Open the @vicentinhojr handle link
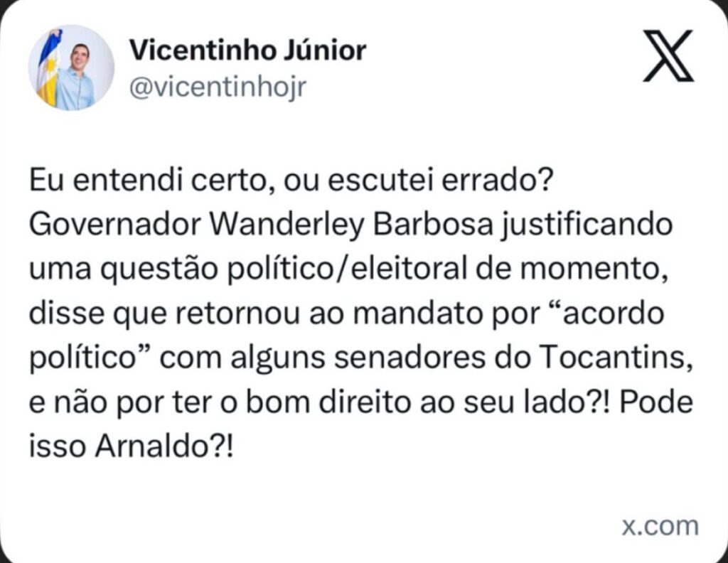728x563 pixels. point(218,87)
